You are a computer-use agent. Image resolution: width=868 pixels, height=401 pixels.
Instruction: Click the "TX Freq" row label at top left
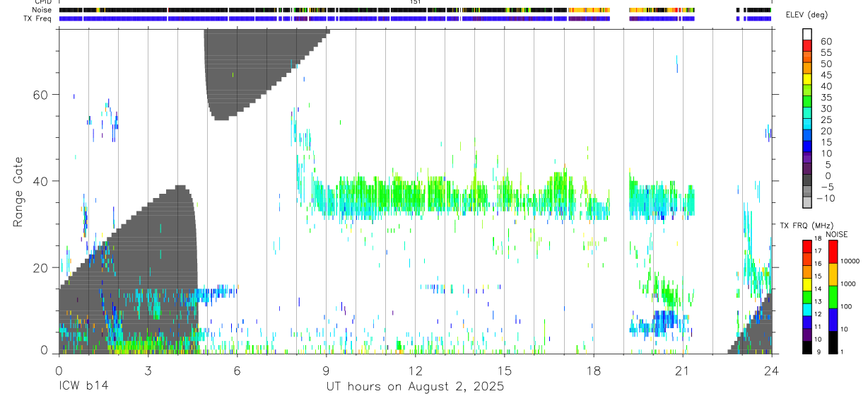(38, 18)
